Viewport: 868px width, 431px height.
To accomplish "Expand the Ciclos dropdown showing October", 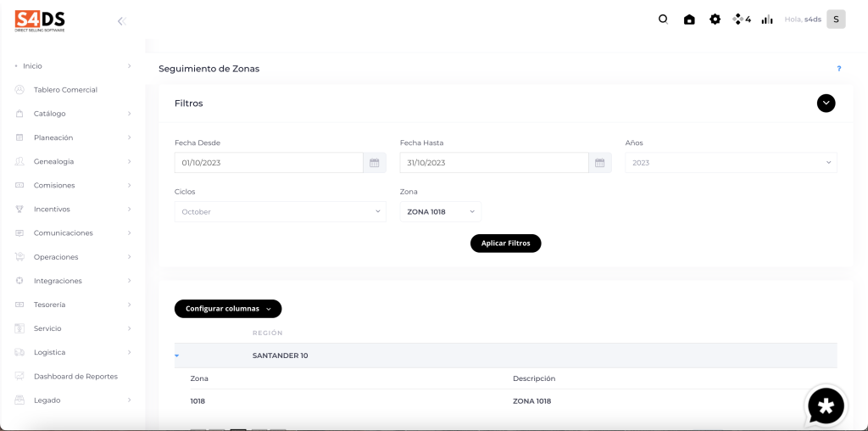I will (x=280, y=212).
